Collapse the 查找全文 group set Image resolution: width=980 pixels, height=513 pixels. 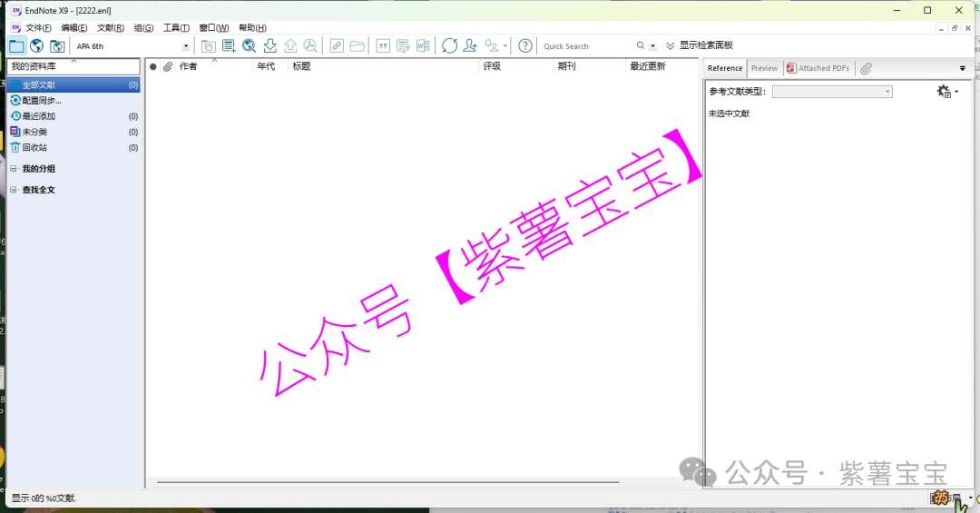click(13, 190)
